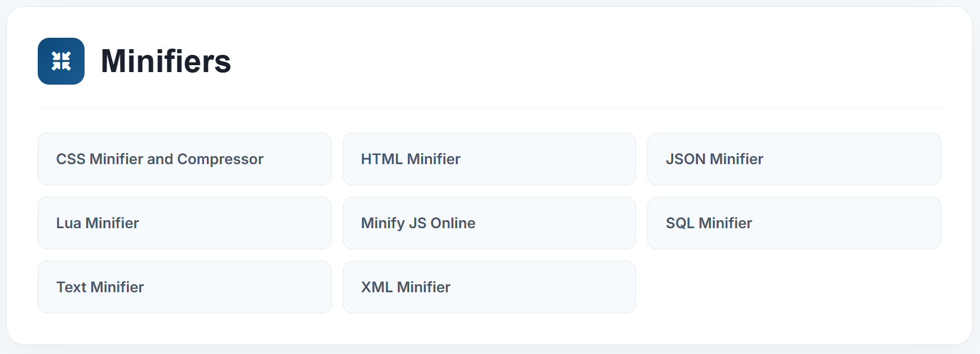Launch Minify JS Online
The width and height of the screenshot is (980, 354).
[489, 223]
